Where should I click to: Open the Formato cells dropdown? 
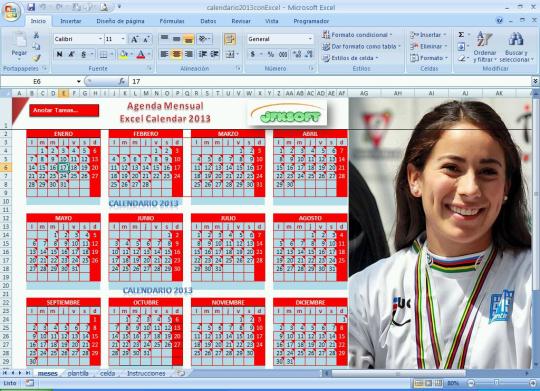coord(429,58)
